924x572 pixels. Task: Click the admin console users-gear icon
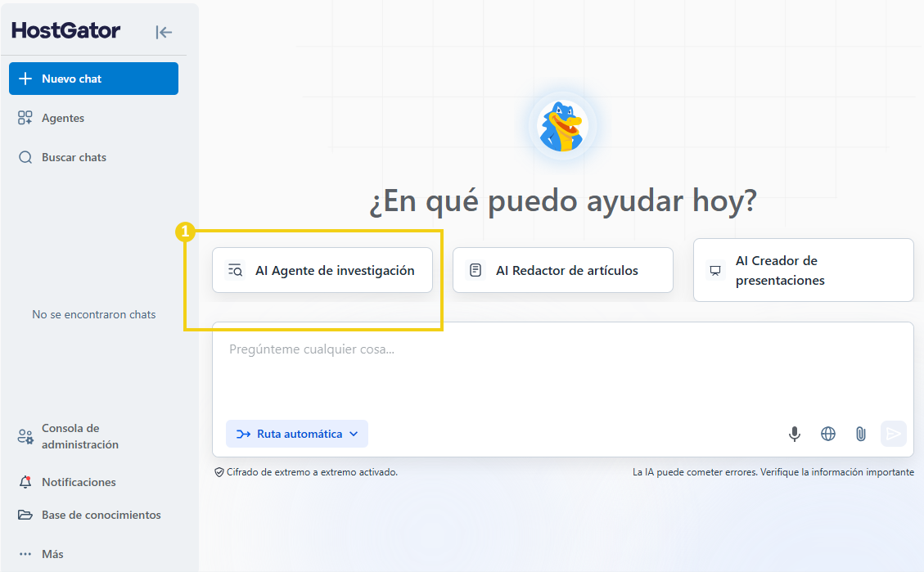[25, 436]
